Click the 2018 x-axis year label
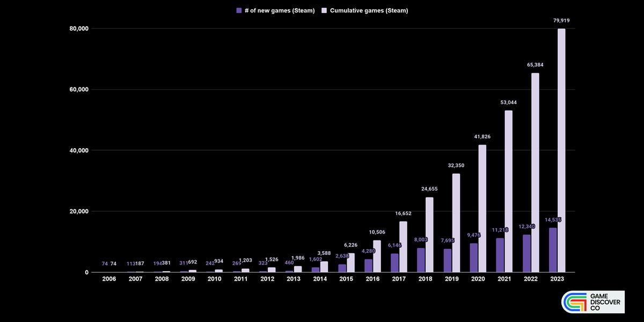 (426, 279)
